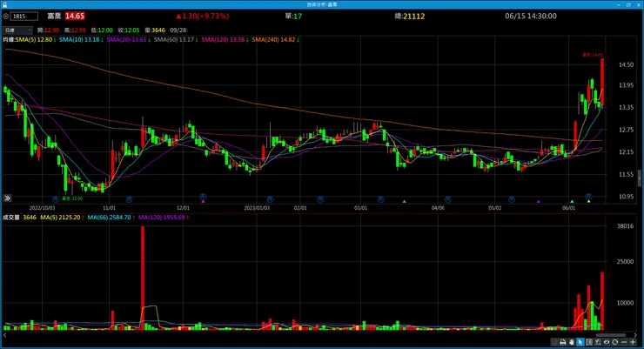Click the 06/15 14:30:00 timestamp
Image resolution: width=644 pixels, height=349 pixels.
click(x=531, y=16)
